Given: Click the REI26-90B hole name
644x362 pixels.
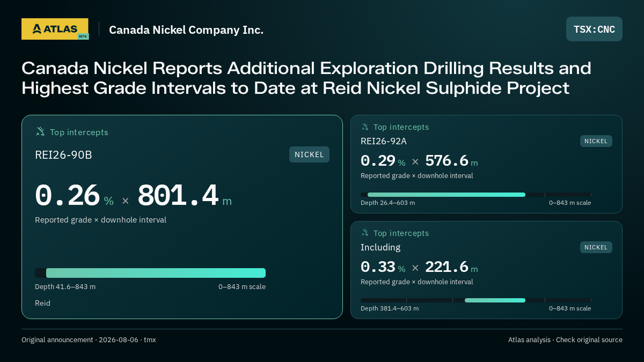Looking at the screenshot, I should click(x=63, y=155).
